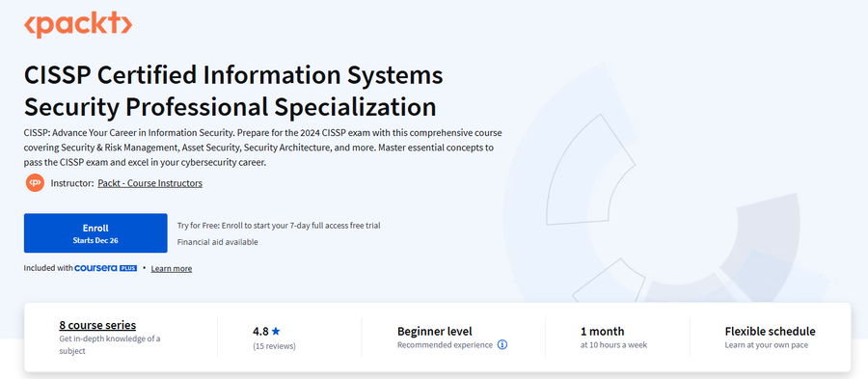Click the 7-day free trial text
The height and width of the screenshot is (379, 868).
[x=279, y=226]
